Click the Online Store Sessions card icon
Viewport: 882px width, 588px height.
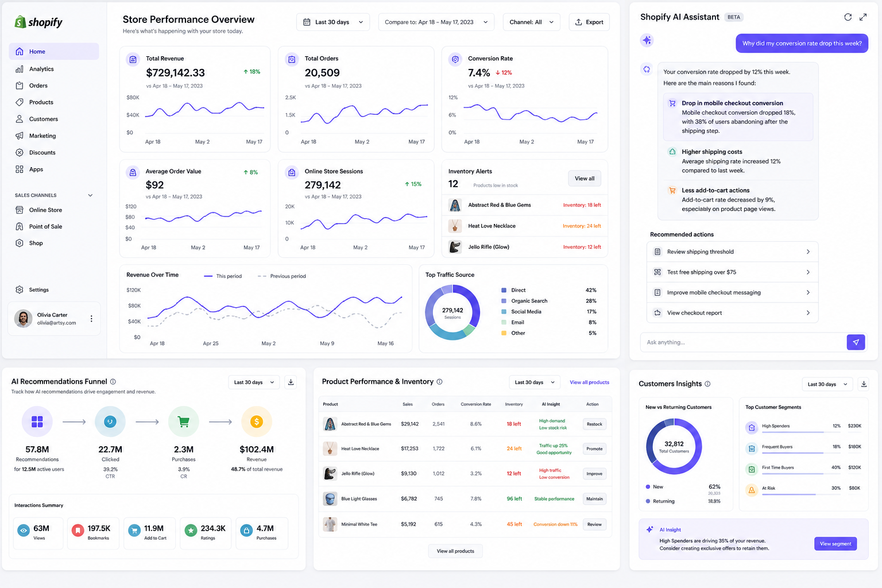292,172
